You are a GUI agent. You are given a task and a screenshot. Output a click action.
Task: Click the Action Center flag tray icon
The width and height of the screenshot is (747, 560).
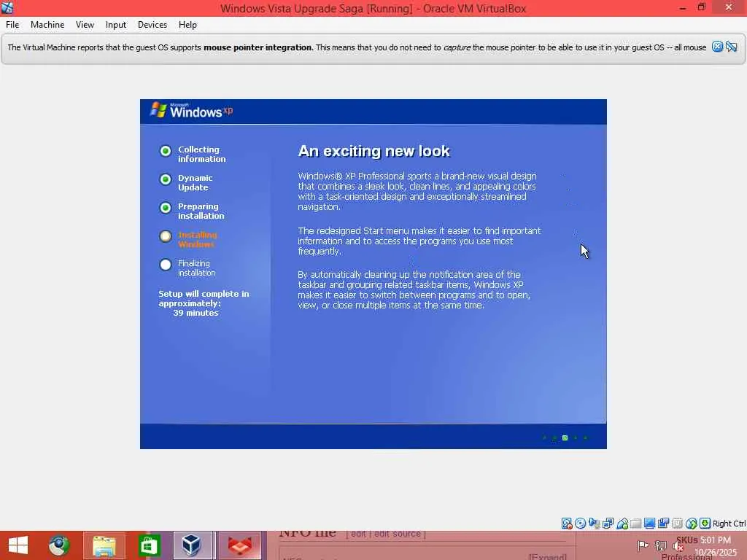[x=643, y=545]
